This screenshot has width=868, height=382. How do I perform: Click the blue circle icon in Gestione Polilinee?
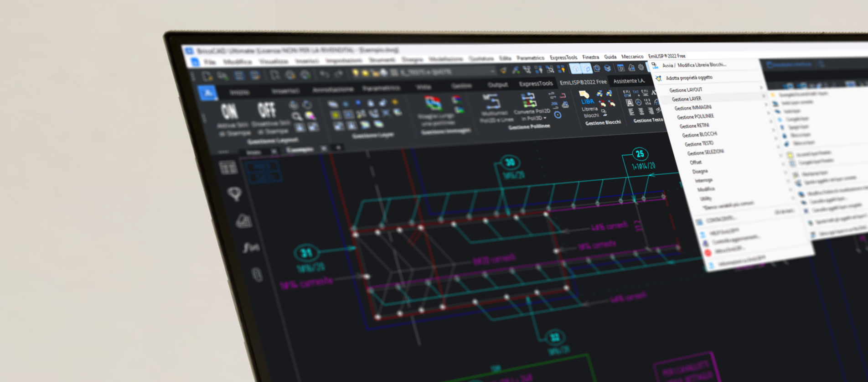(x=557, y=115)
